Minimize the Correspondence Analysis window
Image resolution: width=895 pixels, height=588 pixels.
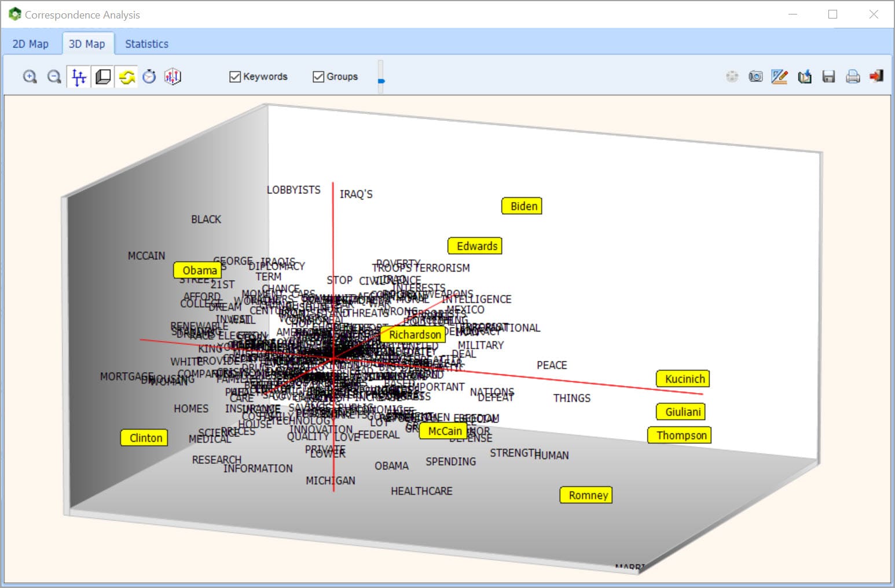(x=793, y=14)
